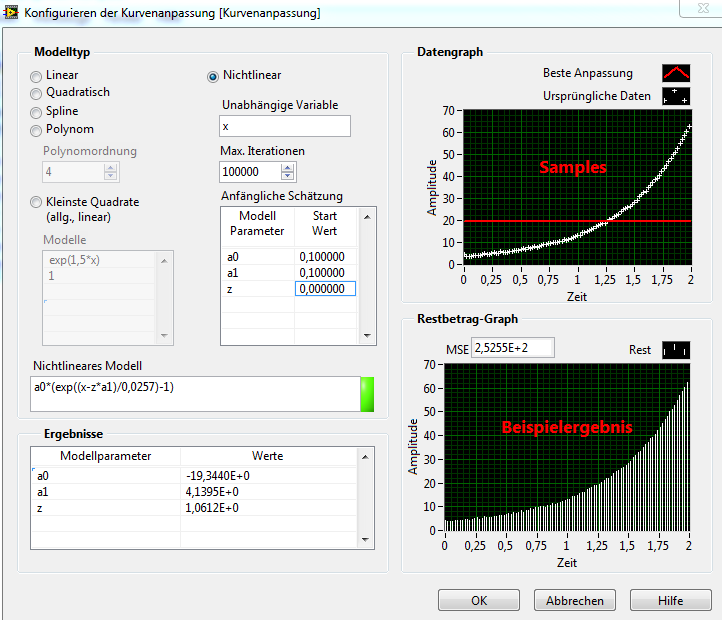The height and width of the screenshot is (620, 722).
Task: Select the Nichtlinear model type
Action: point(213,76)
